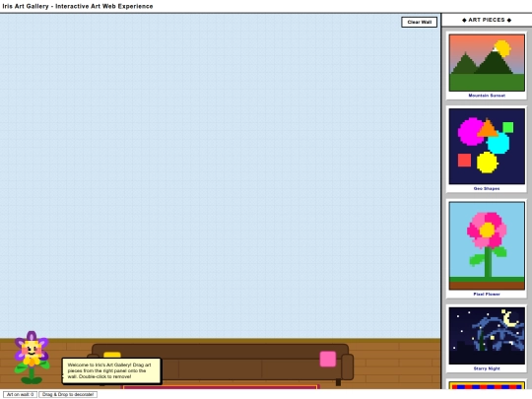
Task: Click the 'Geo Shapes' caption text
Action: coord(487,188)
